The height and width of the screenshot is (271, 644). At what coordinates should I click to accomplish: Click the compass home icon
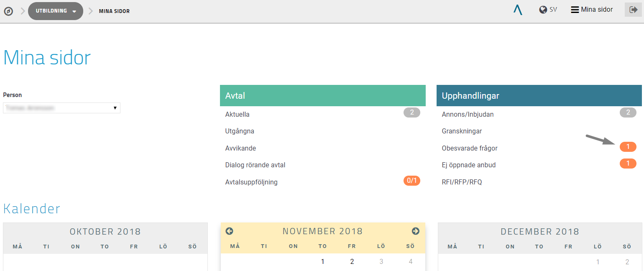pyautogui.click(x=8, y=11)
